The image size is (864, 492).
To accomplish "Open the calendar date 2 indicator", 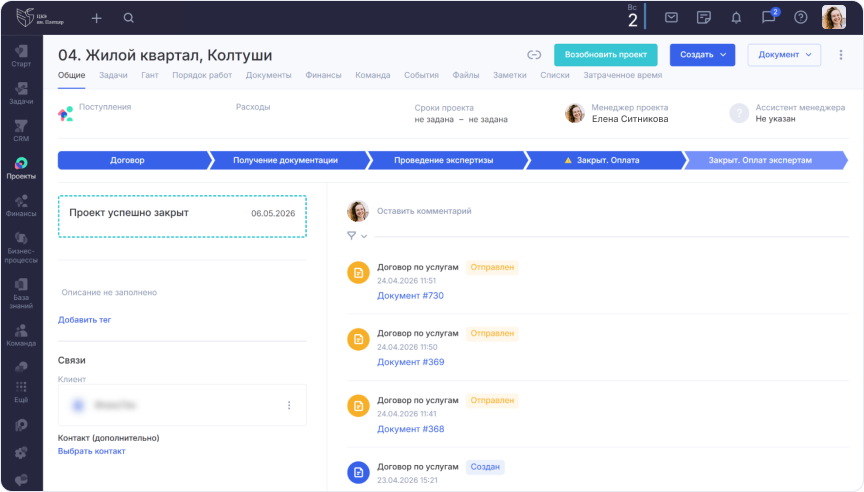I will click(633, 16).
